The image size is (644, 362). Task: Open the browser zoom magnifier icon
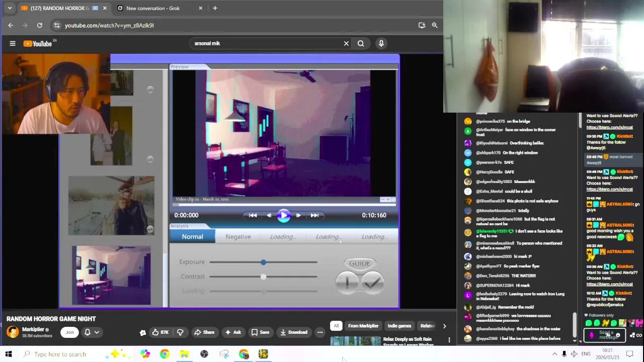coord(435,25)
